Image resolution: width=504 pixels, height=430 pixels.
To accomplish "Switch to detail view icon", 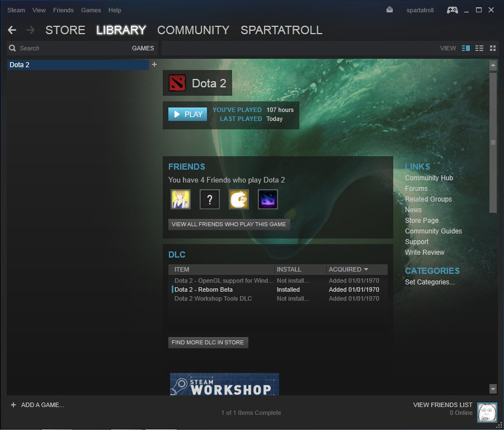I will pos(465,48).
